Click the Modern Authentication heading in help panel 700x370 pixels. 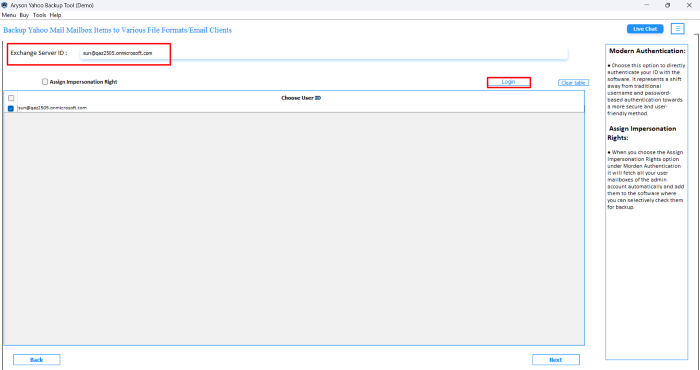pos(647,51)
